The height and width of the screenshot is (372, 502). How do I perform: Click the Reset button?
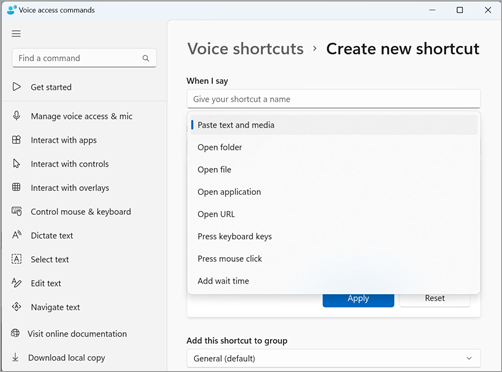pos(435,300)
